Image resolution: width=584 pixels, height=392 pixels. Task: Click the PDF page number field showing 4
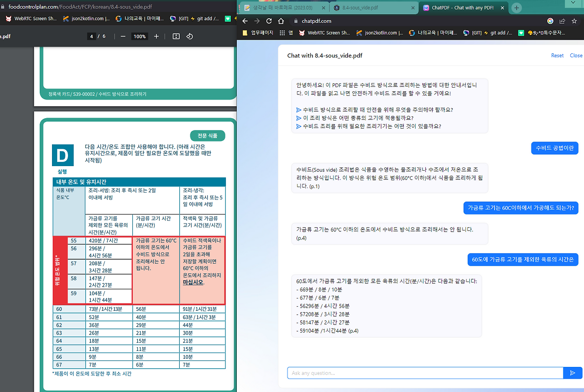click(92, 37)
